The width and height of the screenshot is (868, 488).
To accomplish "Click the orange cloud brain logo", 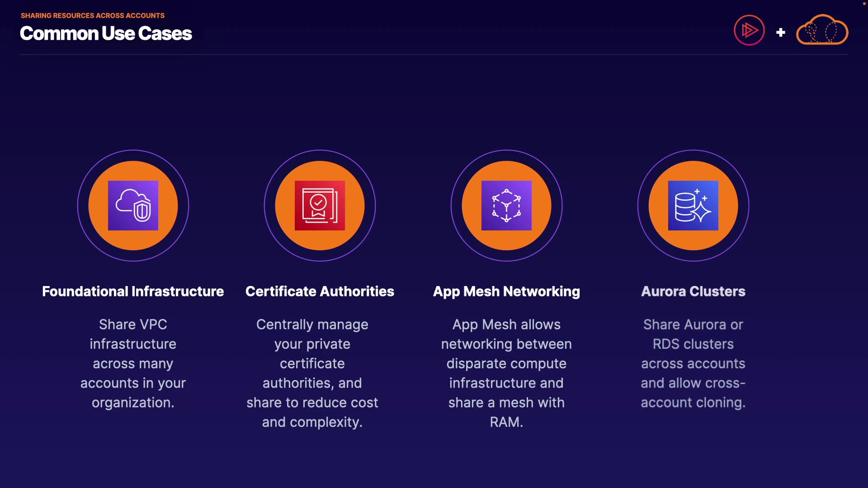I will tap(822, 30).
